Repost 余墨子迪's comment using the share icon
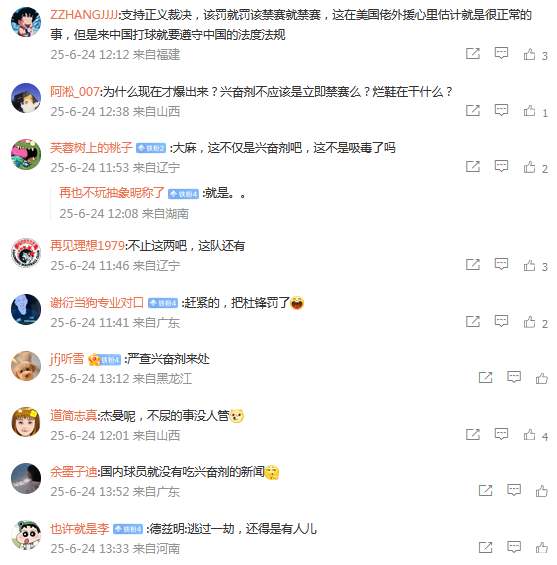 [485, 491]
